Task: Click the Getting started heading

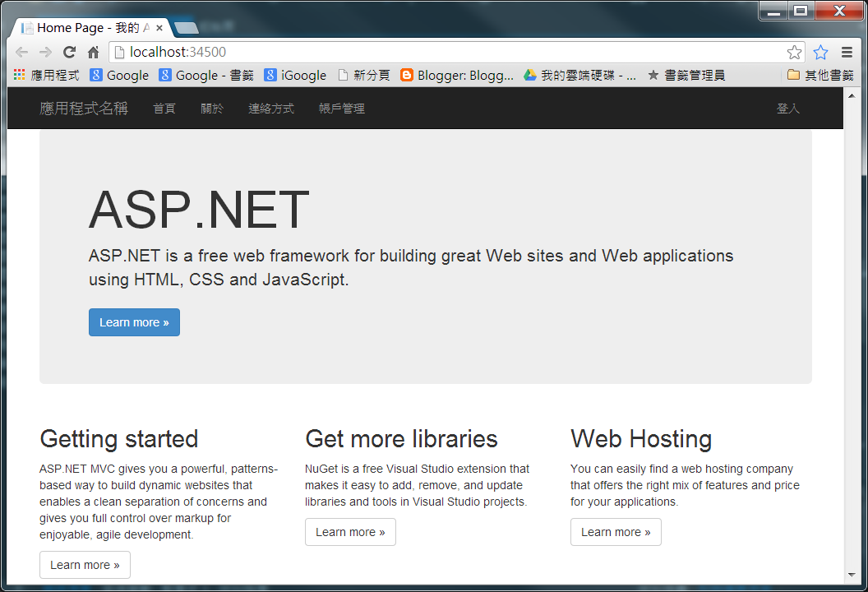Action: [119, 439]
